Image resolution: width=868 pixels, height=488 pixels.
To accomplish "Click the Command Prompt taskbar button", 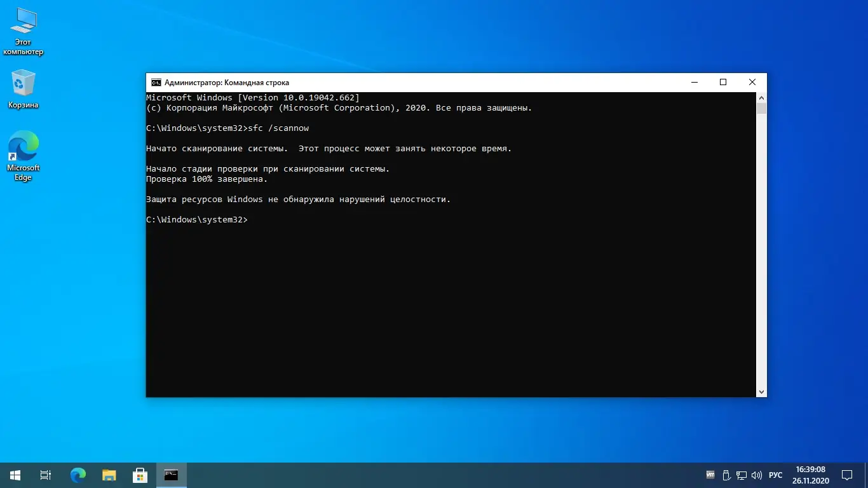I will pyautogui.click(x=171, y=475).
